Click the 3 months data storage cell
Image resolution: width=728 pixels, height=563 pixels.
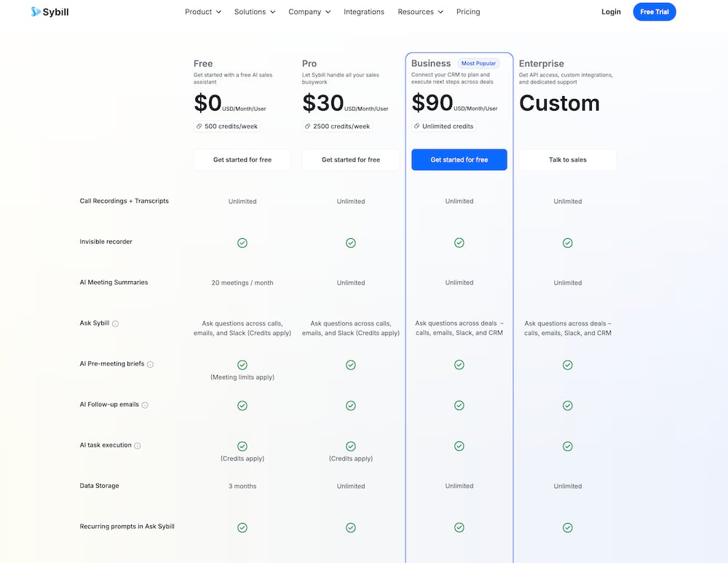[x=242, y=486]
